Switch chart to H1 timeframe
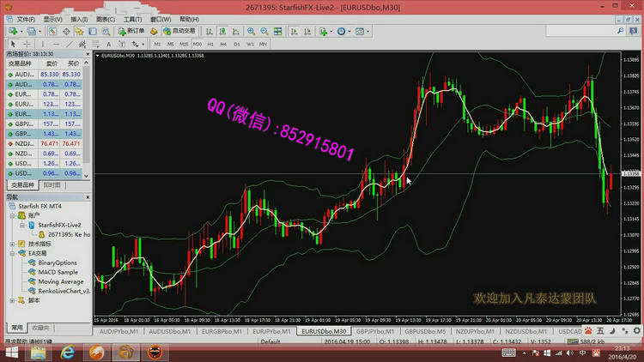The height and width of the screenshot is (362, 644). tap(210, 44)
